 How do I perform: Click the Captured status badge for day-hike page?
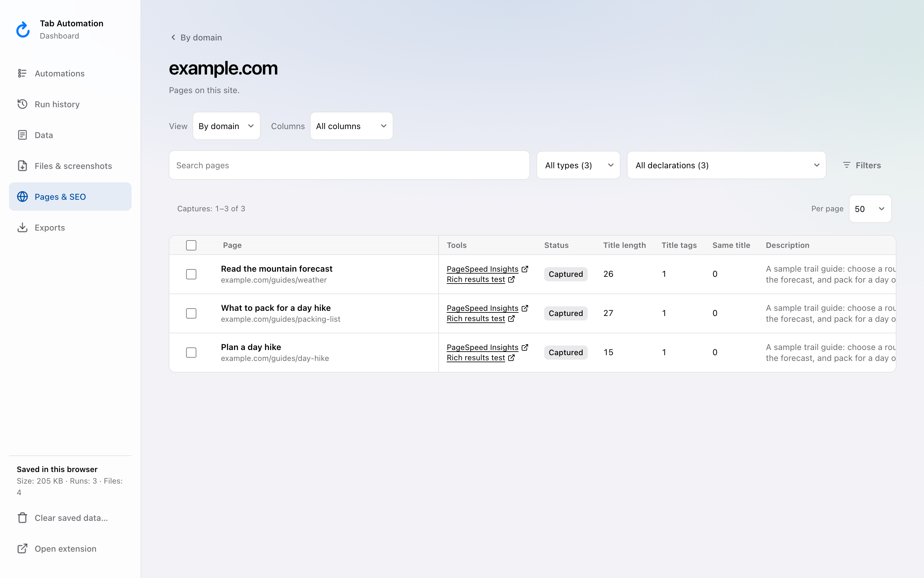point(566,352)
